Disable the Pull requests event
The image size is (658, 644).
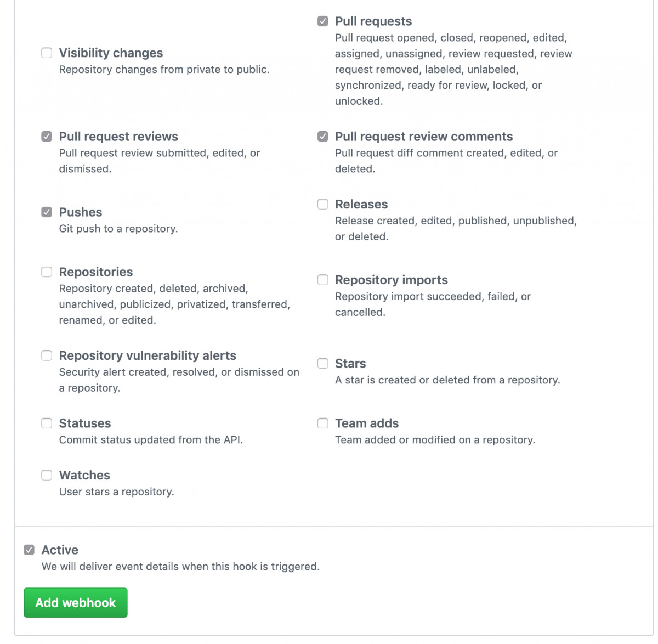point(322,21)
